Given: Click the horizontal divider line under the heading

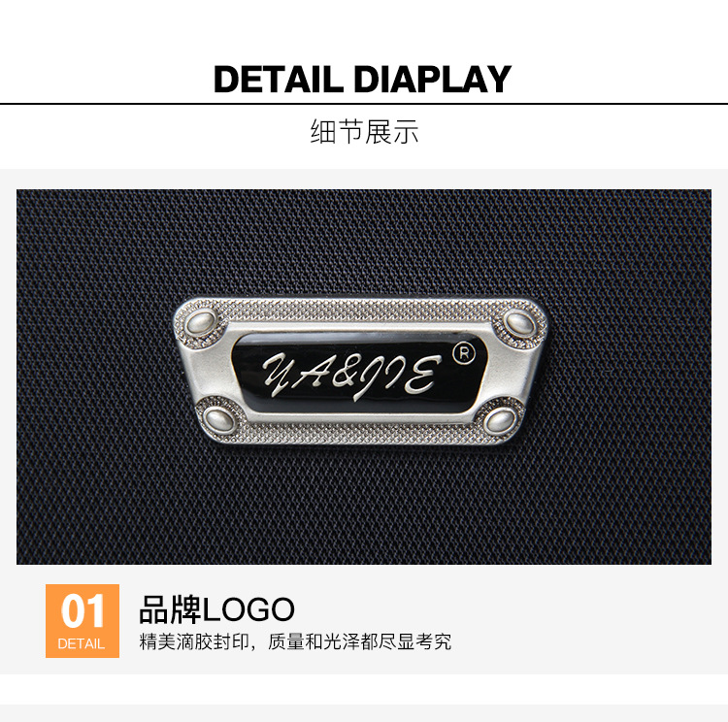Looking at the screenshot, I should coord(364,104).
